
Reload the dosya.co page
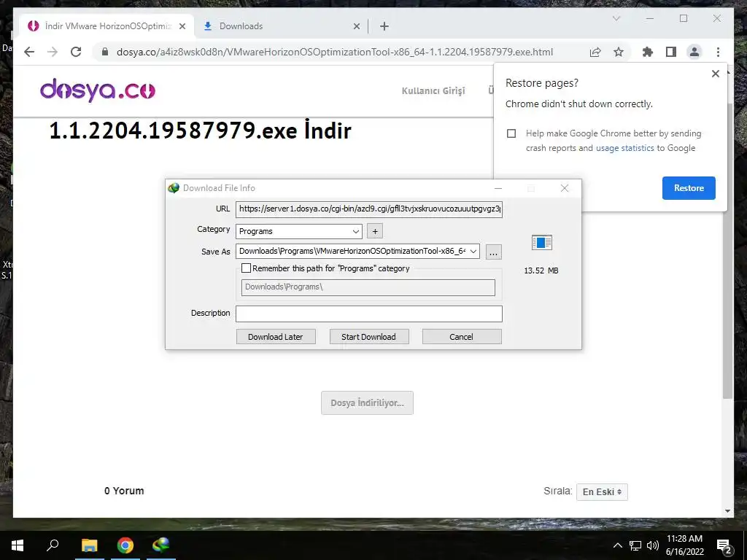pos(76,52)
